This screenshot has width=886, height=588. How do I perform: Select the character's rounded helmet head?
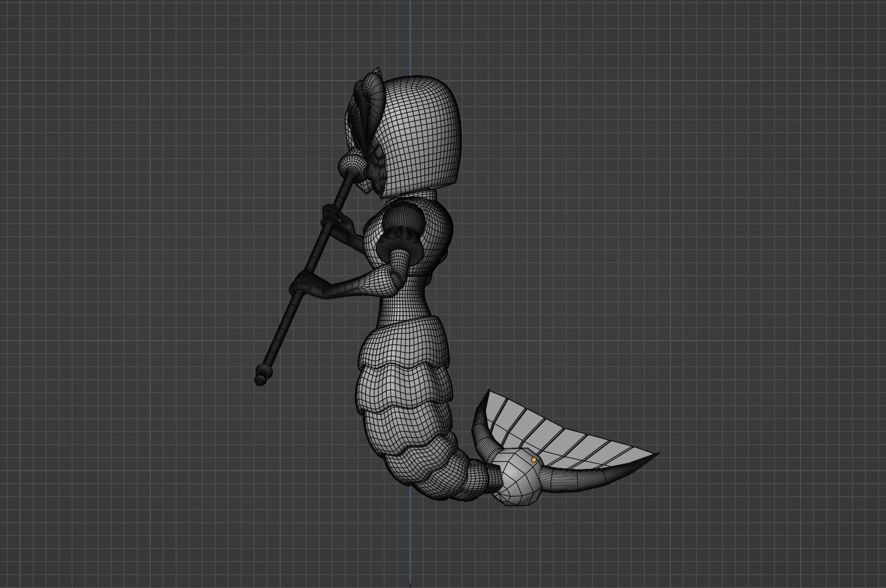[421, 137]
